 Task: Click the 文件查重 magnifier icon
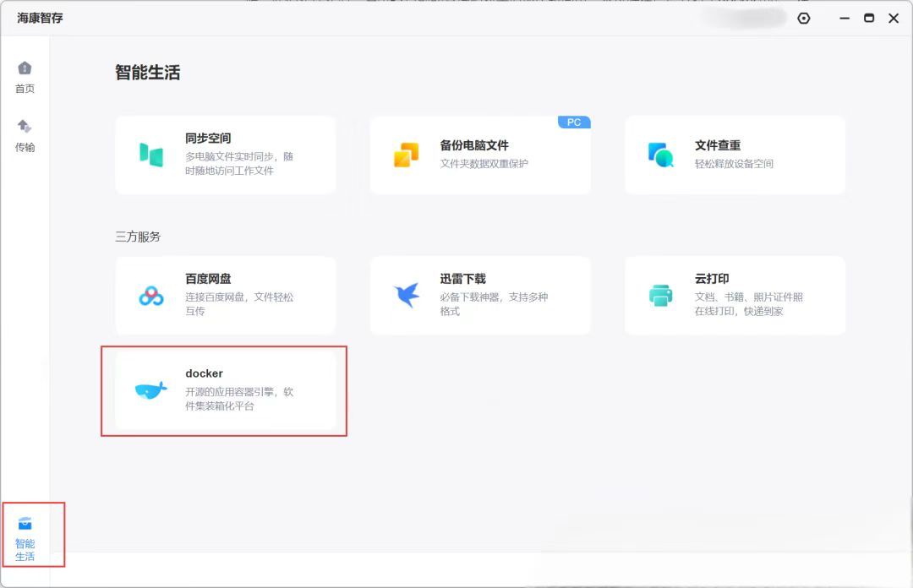pos(661,155)
